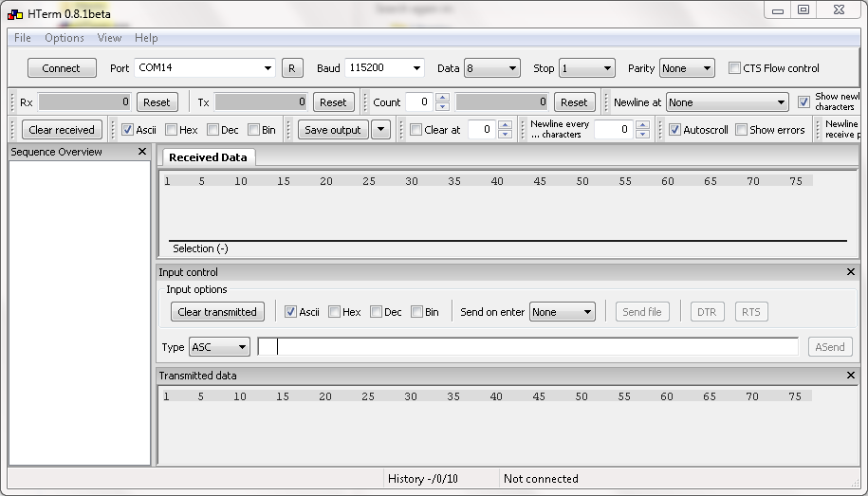Reset the Rx counter
The image size is (868, 496).
157,101
